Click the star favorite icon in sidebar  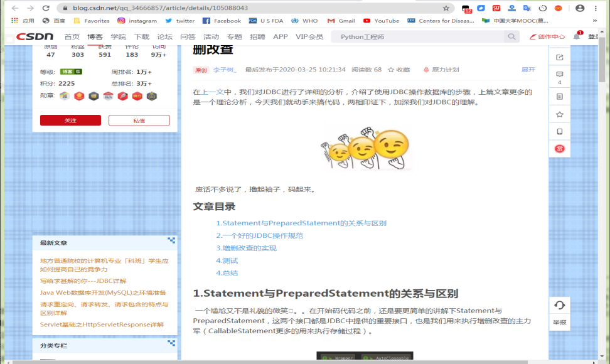(x=559, y=114)
